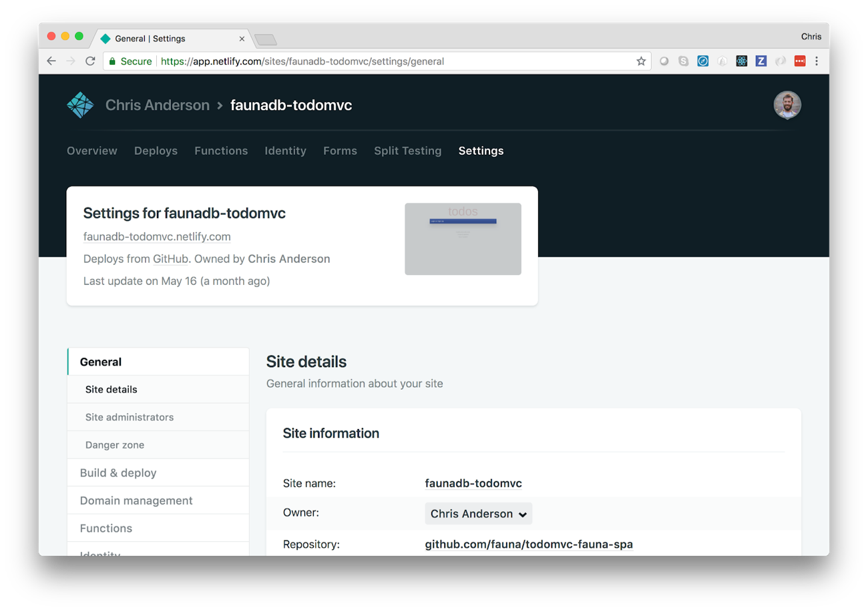Click the 'Settings for faunadb-todomvc' heading

point(184,214)
